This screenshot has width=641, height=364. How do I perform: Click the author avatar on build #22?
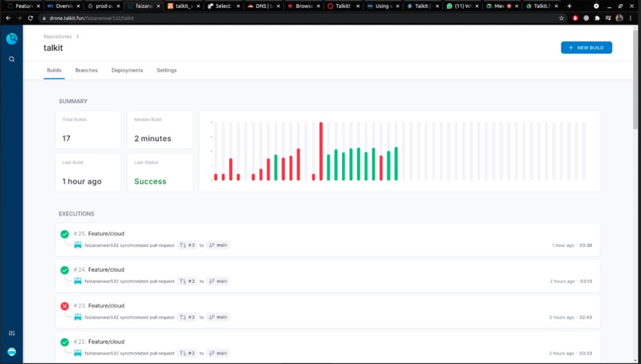(78, 353)
